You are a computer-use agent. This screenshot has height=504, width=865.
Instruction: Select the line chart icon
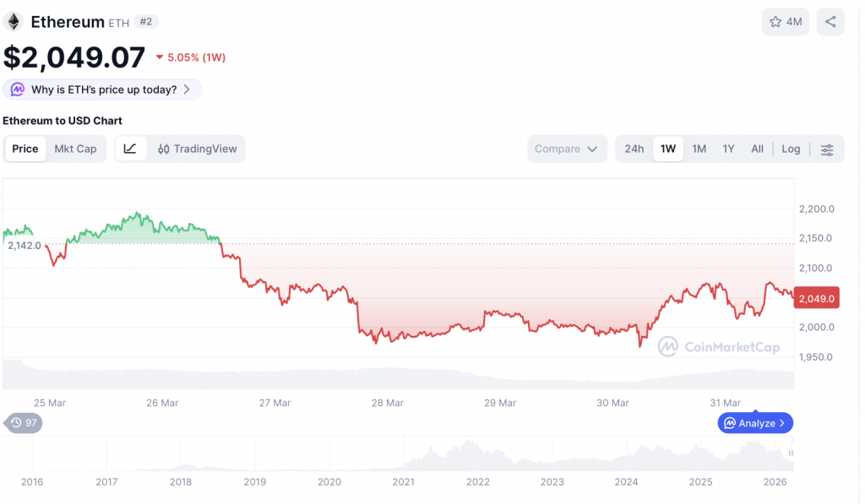130,149
